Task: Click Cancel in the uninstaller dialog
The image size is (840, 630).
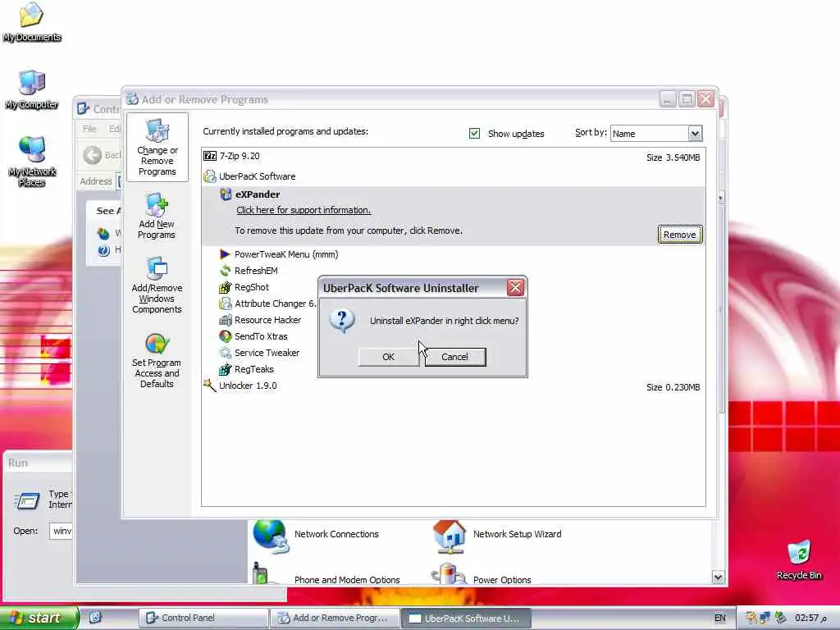Action: (x=454, y=357)
